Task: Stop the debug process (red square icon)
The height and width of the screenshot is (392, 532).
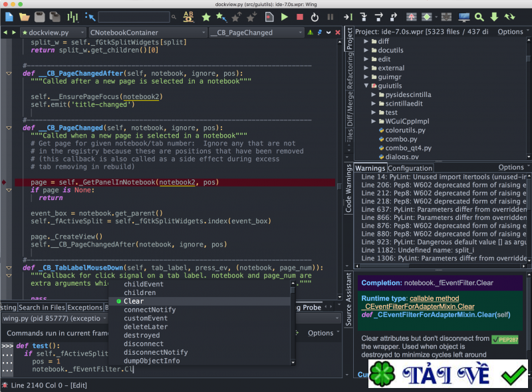Action: pos(301,18)
